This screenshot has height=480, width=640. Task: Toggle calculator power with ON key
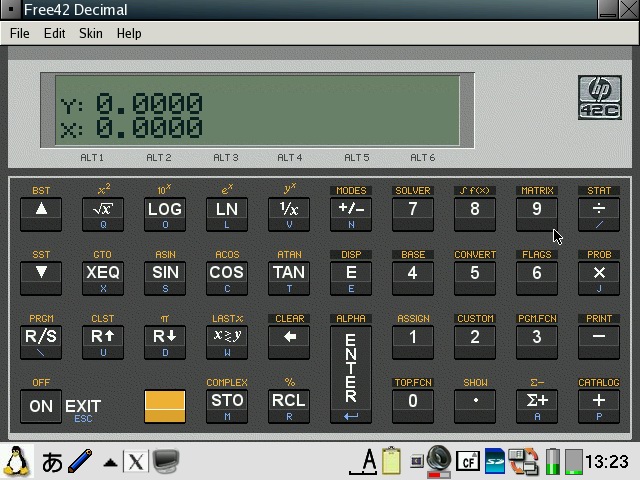click(x=41, y=406)
